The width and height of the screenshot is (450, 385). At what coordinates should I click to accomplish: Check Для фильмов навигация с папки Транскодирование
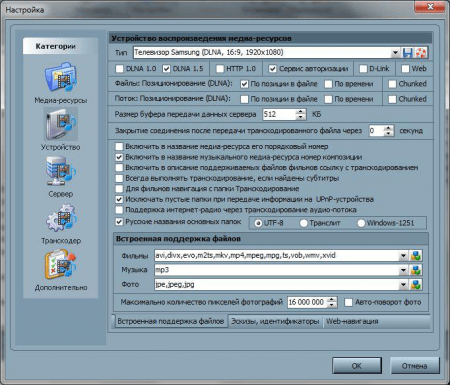point(119,189)
